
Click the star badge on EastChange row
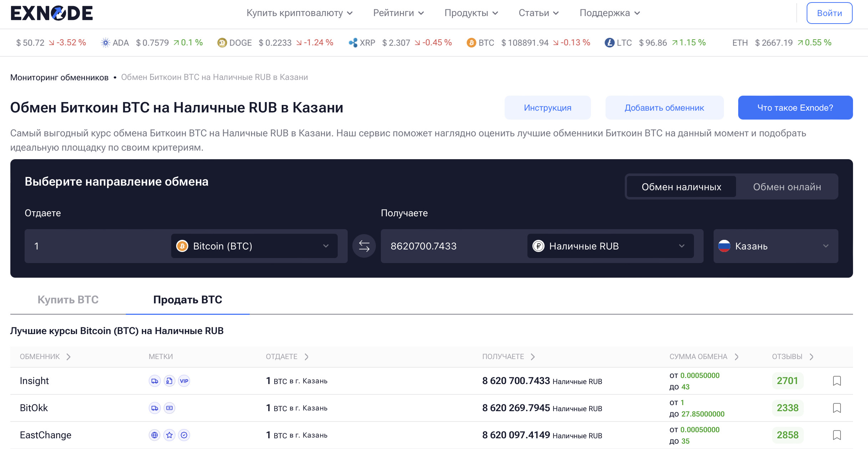click(169, 435)
